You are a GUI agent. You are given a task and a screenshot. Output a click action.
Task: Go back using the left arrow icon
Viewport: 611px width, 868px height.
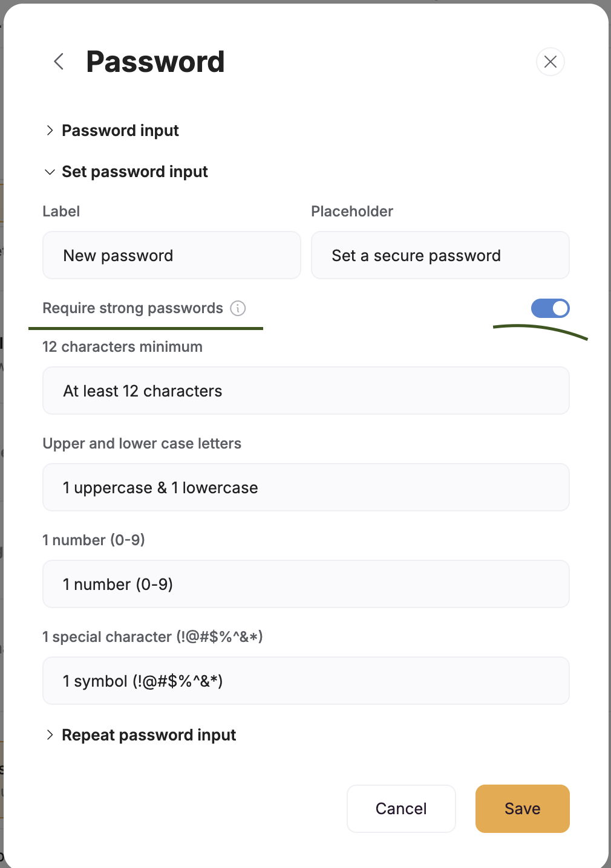59,61
